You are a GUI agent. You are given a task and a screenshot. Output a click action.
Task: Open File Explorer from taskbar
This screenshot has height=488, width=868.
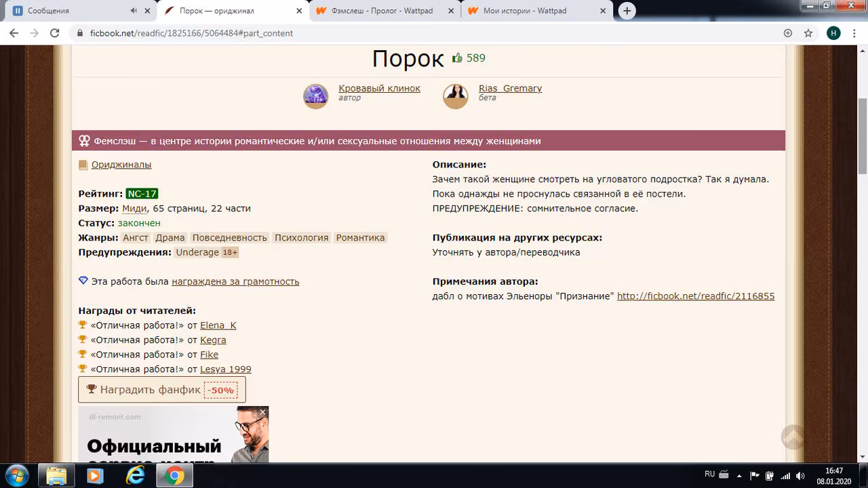tap(57, 476)
